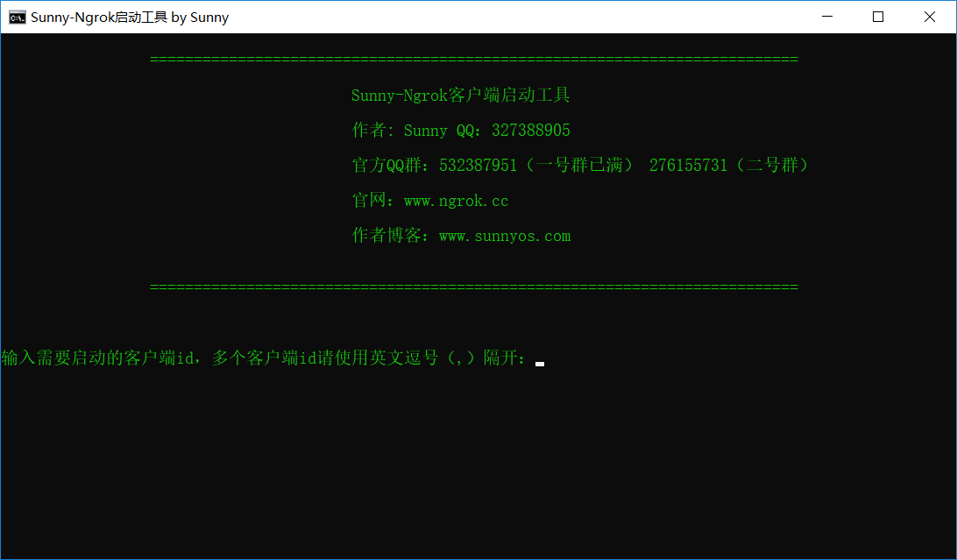Close the Sunny-Ngrok launcher window
This screenshot has height=560, width=957.
point(930,17)
